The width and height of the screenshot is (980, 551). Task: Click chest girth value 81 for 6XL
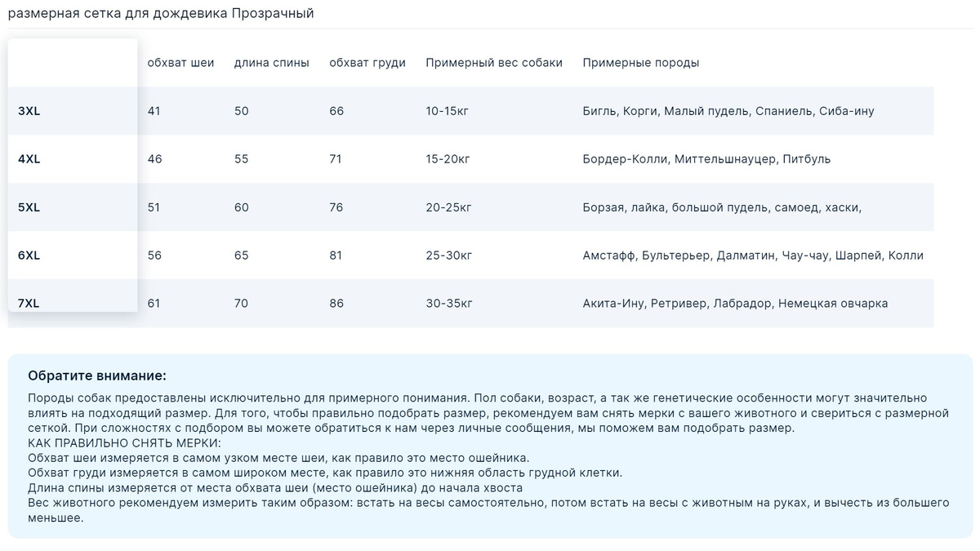coord(336,256)
